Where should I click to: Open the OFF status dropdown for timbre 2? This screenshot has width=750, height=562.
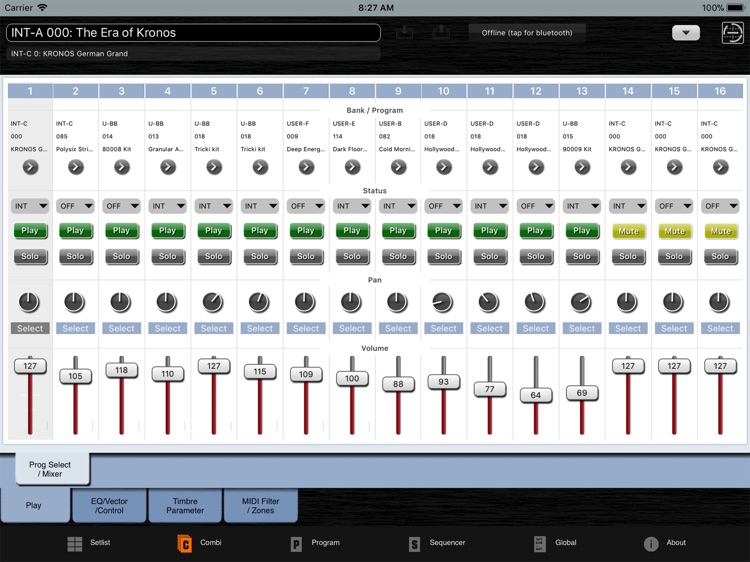coord(76,206)
